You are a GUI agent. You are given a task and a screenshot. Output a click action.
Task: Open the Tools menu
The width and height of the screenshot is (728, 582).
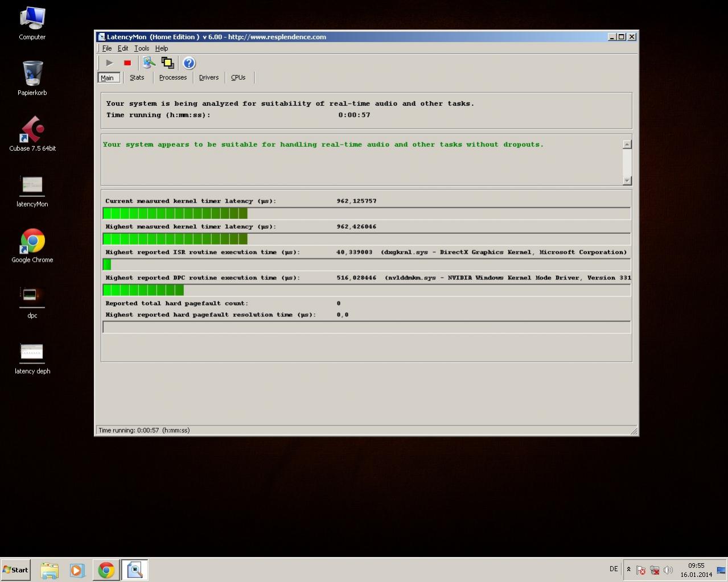pyautogui.click(x=142, y=48)
